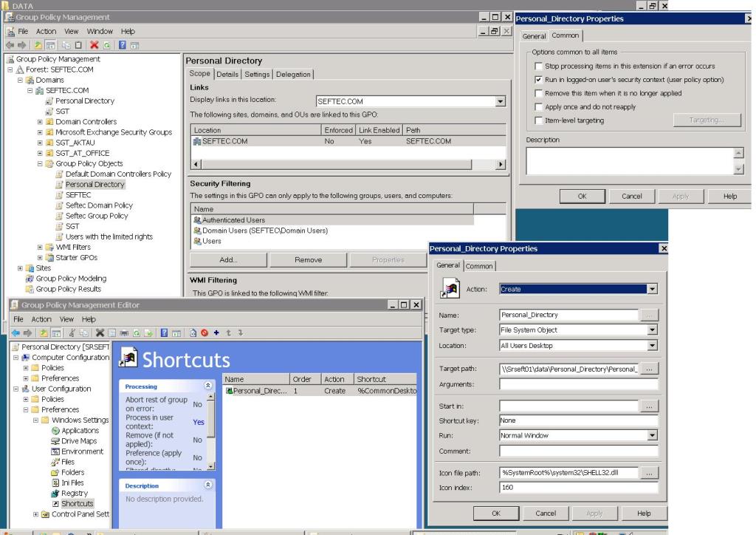Screen dimensions: 756x535
Task: Click the blue back arrow in editor toolbar
Action: [x=16, y=333]
